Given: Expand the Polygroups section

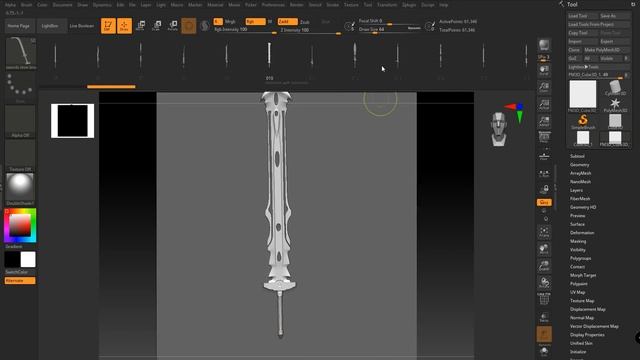Looking at the screenshot, I should pos(580,258).
